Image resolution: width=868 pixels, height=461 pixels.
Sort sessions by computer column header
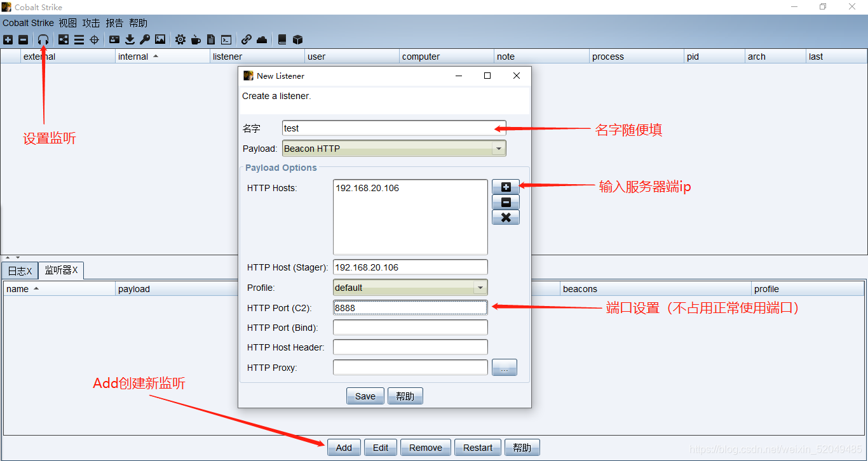pos(447,57)
